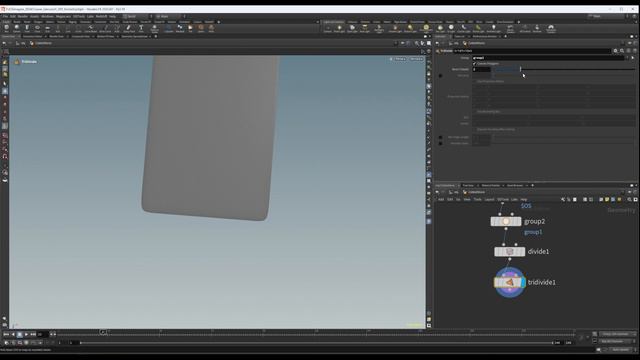Add a Spot Light from the shelf
The image size is (640, 360).
click(352, 28)
